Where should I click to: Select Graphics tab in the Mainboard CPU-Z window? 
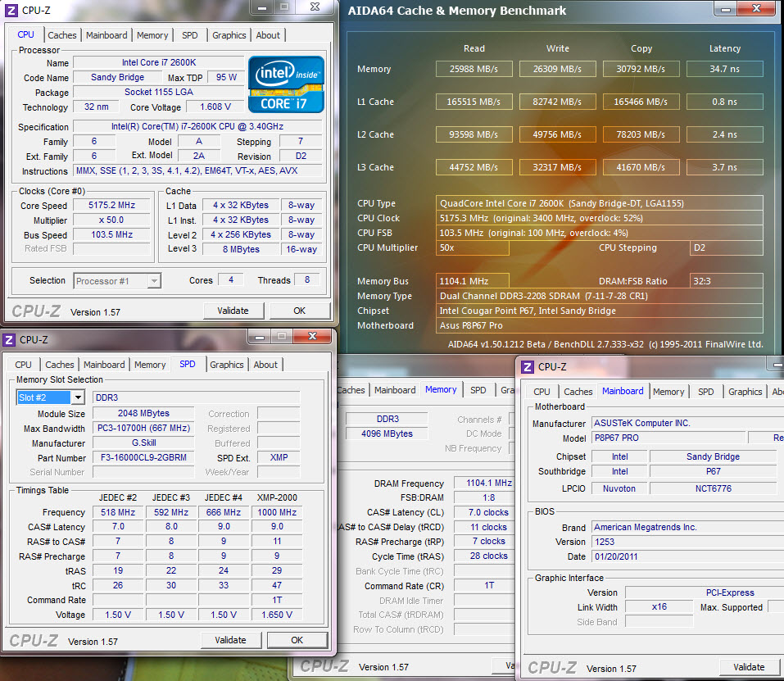745,392
